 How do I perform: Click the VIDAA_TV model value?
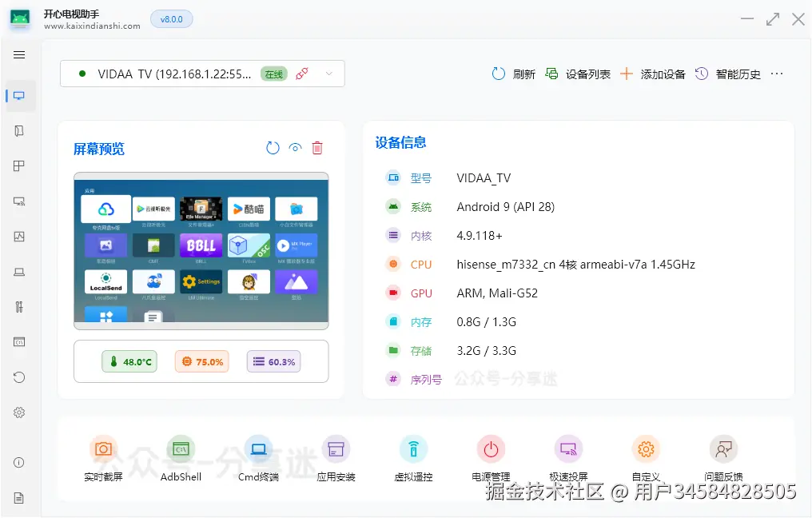click(484, 178)
